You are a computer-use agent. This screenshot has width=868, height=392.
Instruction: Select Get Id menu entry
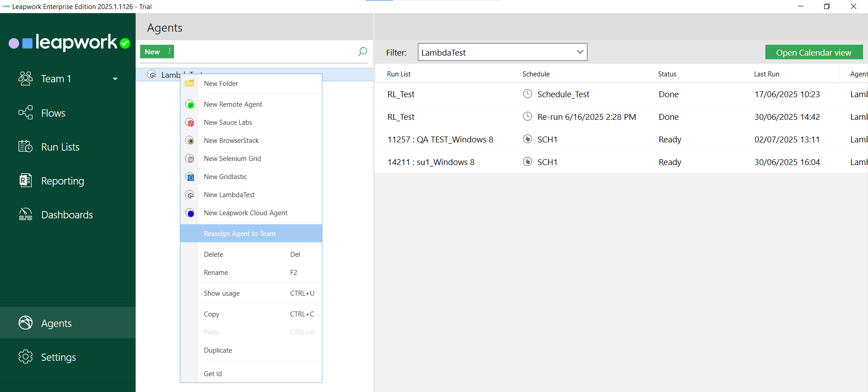pos(213,374)
